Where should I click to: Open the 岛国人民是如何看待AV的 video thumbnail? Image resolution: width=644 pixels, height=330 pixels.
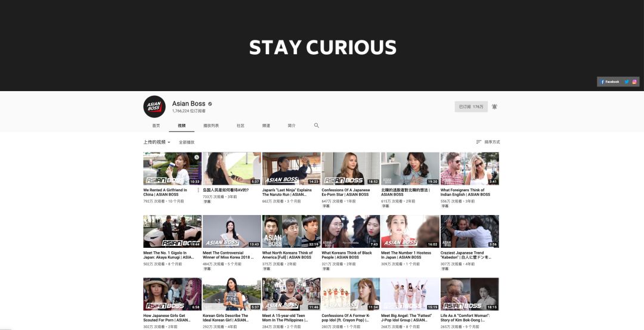click(231, 169)
